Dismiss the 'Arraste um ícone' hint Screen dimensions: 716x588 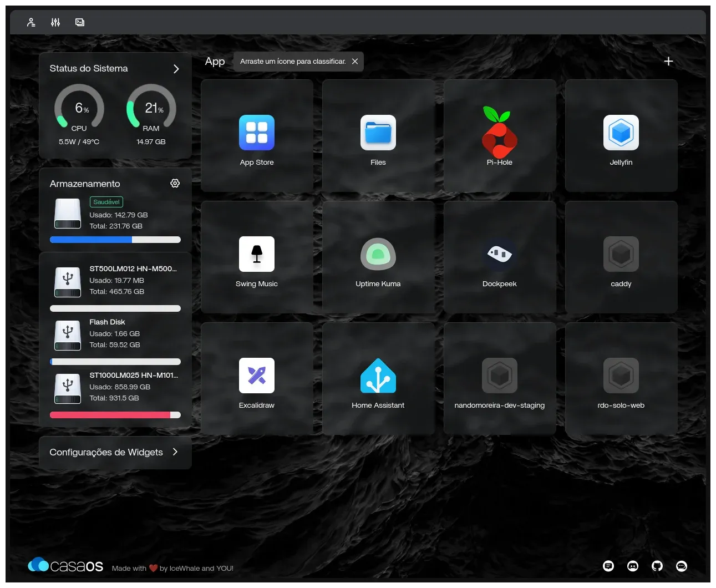[355, 62]
